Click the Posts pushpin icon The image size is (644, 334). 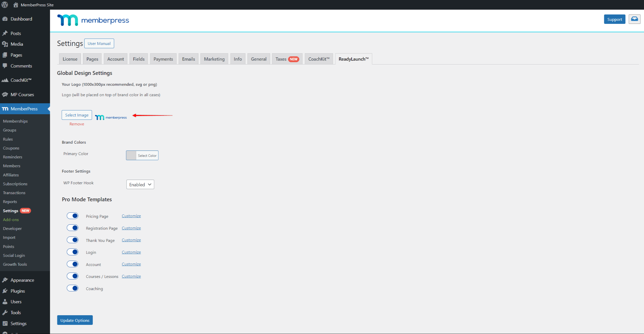pos(5,33)
